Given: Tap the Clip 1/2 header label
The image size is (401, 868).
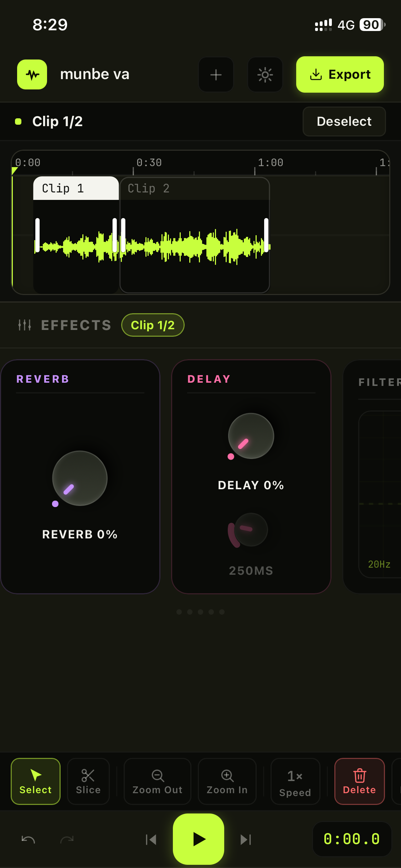Looking at the screenshot, I should pos(57,122).
